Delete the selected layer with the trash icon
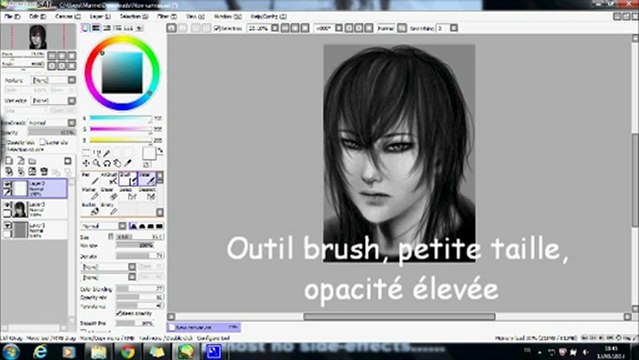Viewport: 639px width, 360px height. pyautogui.click(x=44, y=171)
